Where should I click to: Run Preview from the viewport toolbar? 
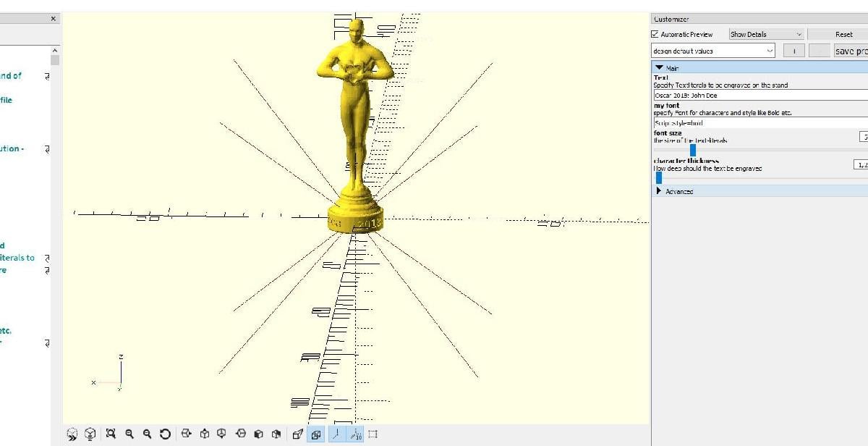click(x=72, y=434)
